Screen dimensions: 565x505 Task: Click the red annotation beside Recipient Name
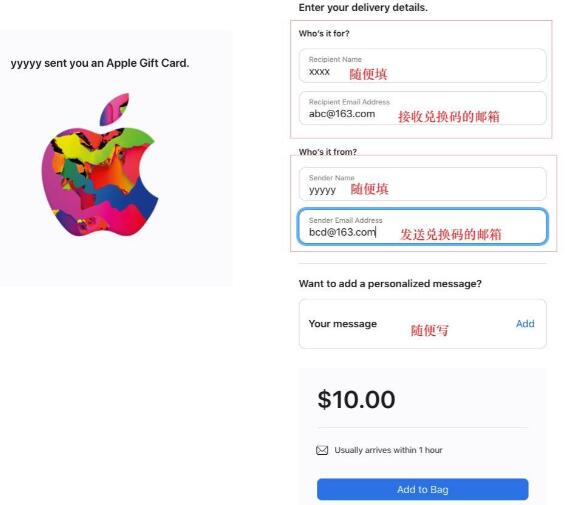point(368,74)
